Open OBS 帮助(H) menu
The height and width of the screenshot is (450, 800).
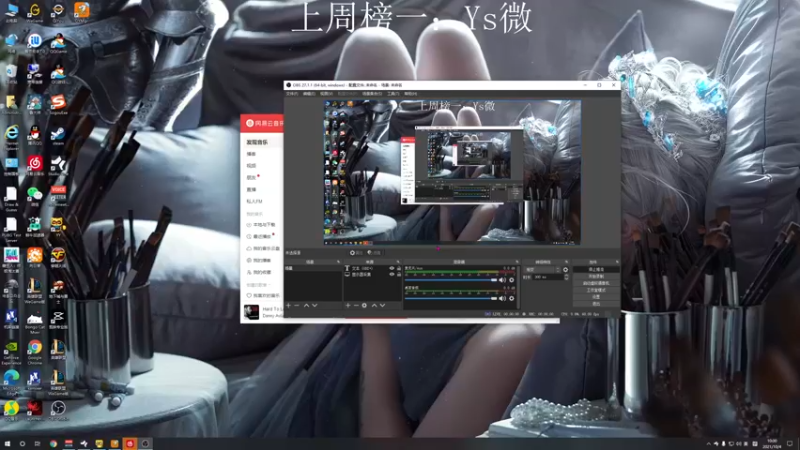point(411,94)
